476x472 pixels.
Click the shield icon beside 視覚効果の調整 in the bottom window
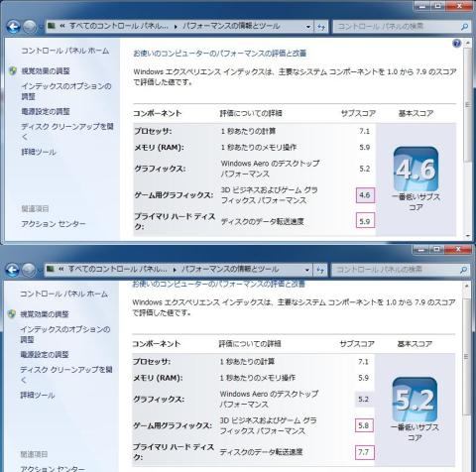[12, 314]
